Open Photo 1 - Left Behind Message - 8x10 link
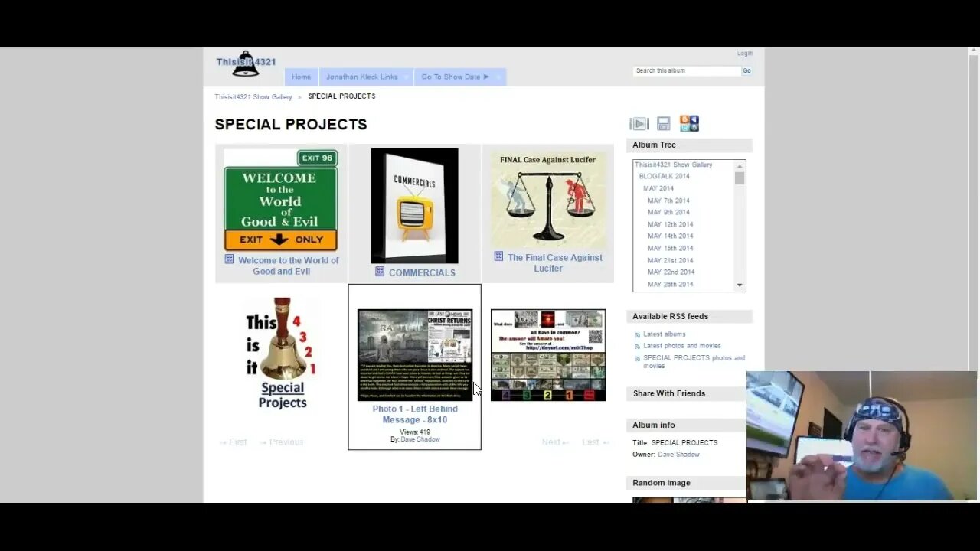Image resolution: width=980 pixels, height=551 pixels. pyautogui.click(x=415, y=414)
